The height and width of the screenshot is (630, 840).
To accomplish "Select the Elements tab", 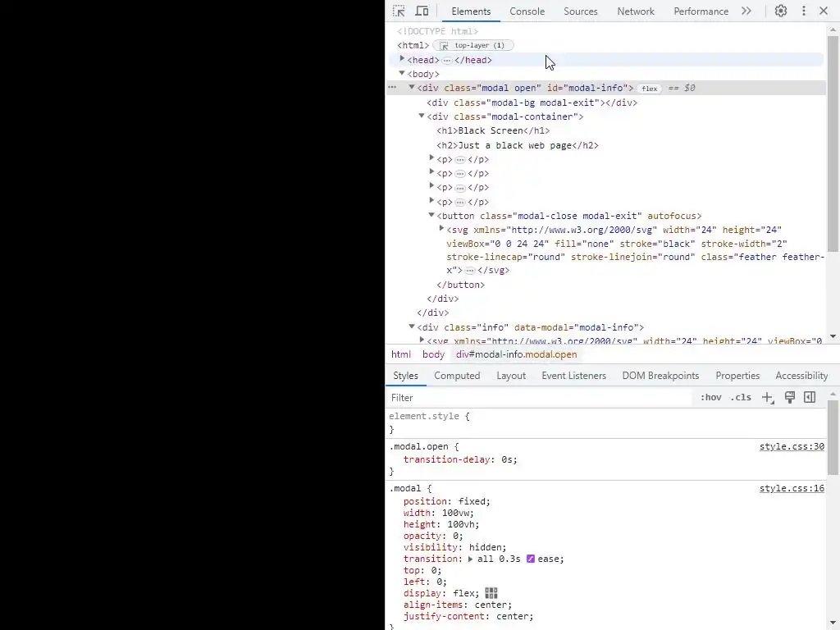I will 471,11.
